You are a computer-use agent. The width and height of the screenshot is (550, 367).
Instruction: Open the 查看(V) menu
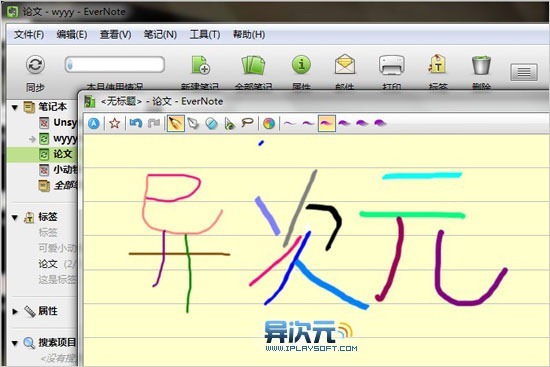pyautogui.click(x=115, y=34)
